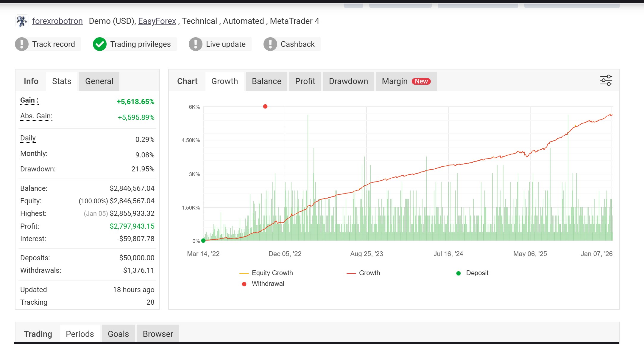Click the green Deposit legend dot
Viewport: 644px width, 344px height.
pos(458,273)
